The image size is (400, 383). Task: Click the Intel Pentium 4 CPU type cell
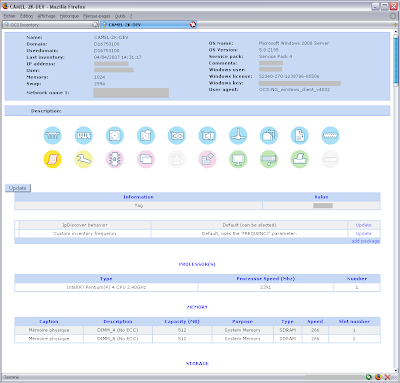pos(106,287)
